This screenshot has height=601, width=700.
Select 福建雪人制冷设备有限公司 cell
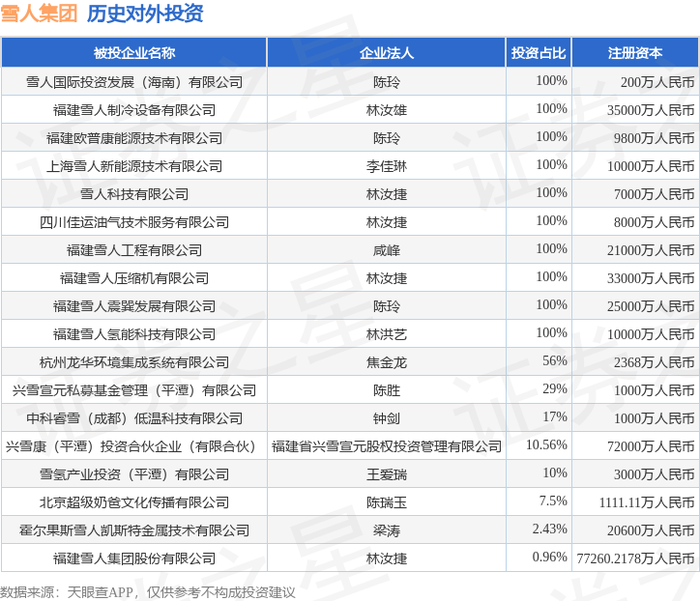134,110
